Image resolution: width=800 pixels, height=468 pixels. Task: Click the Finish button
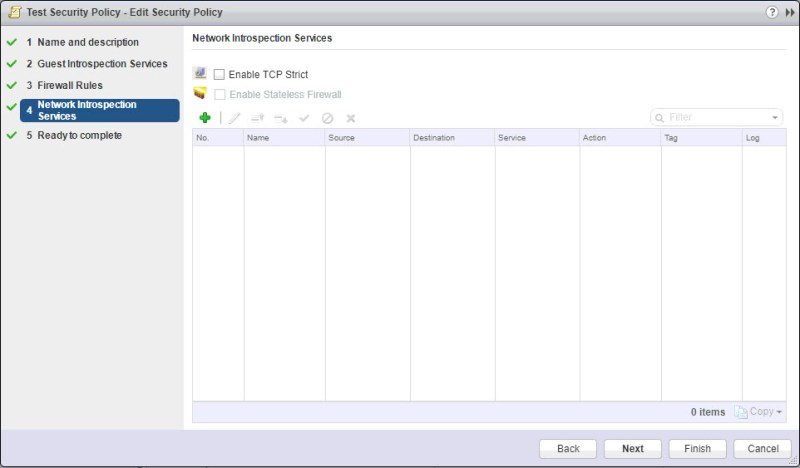[x=697, y=448]
